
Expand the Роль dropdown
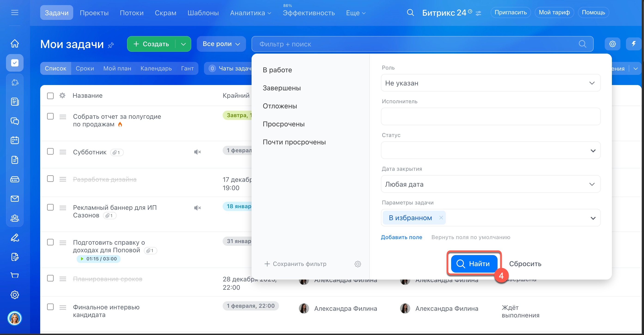point(490,83)
